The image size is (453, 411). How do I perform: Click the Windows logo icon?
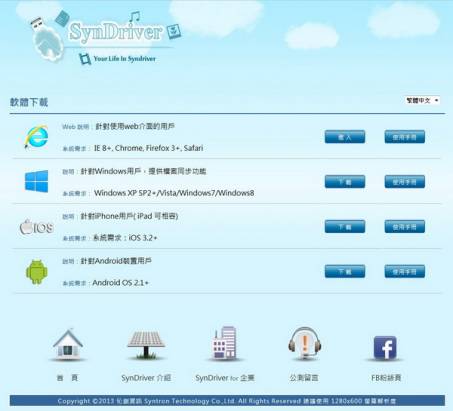[x=36, y=181]
